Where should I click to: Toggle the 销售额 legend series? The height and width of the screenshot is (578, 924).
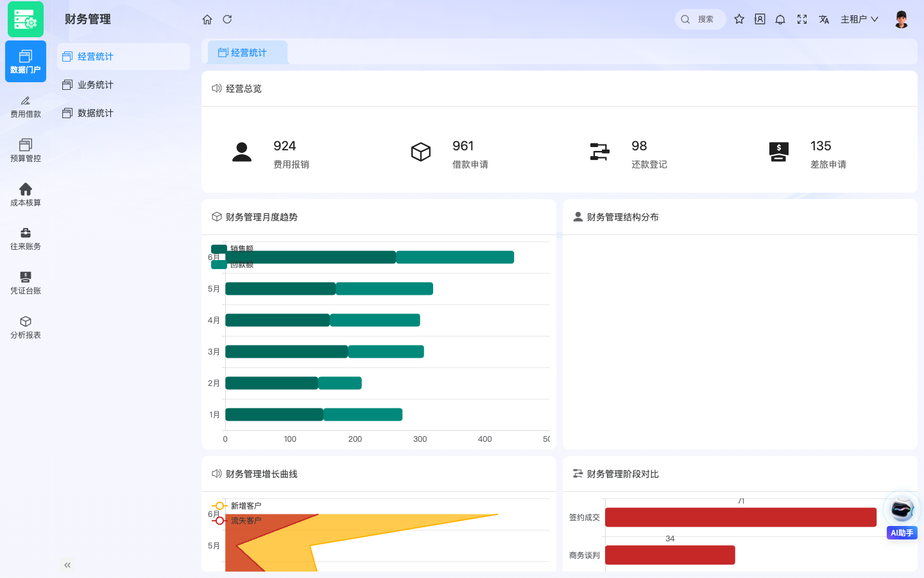point(232,249)
